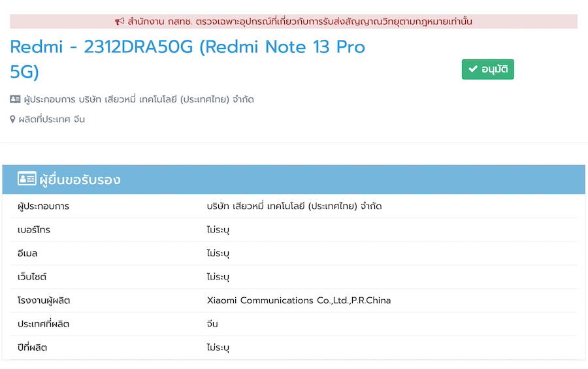Click the megaphone icon in the notice banner
This screenshot has height=369, width=588.
[x=120, y=22]
